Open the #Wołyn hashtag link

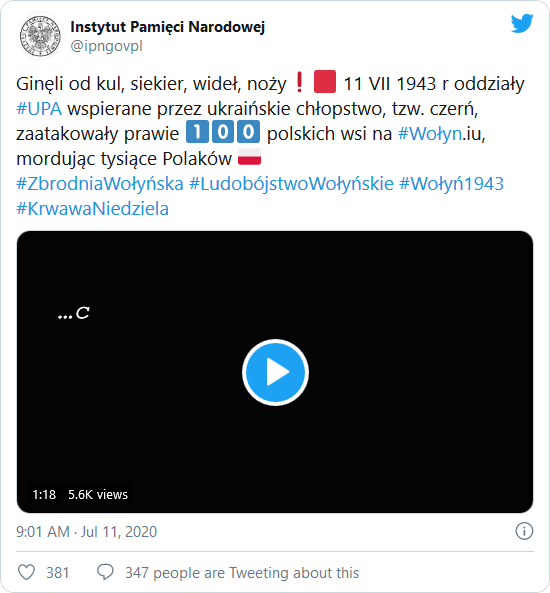tap(430, 134)
